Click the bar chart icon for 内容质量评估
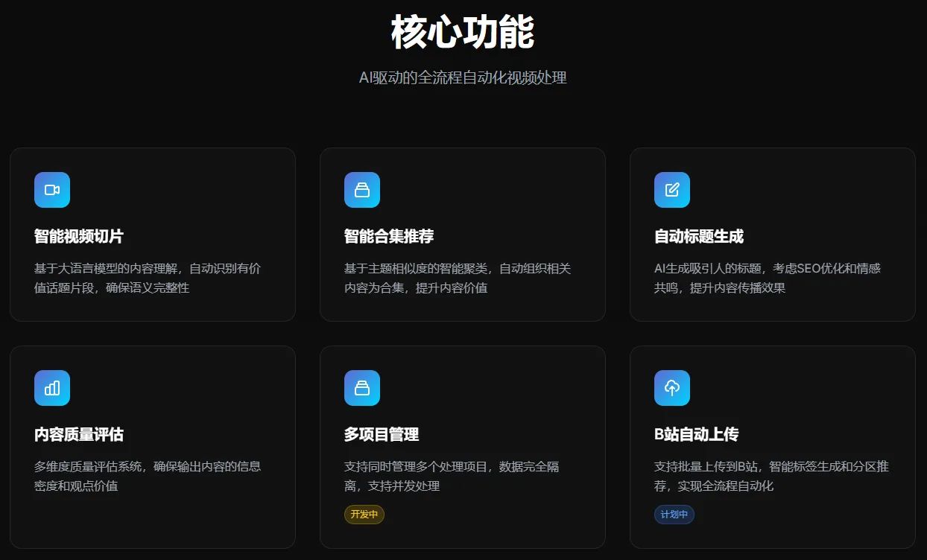The width and height of the screenshot is (927, 560). [52, 388]
